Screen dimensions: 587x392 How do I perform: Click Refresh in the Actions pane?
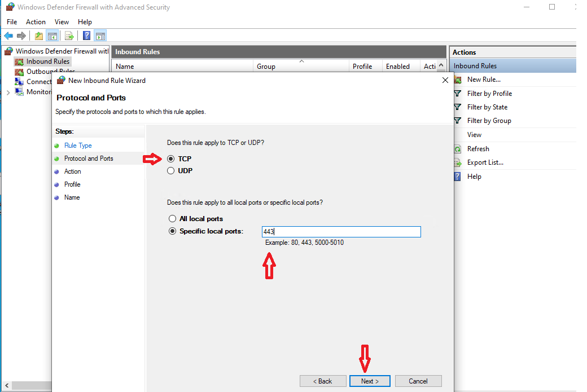click(478, 149)
